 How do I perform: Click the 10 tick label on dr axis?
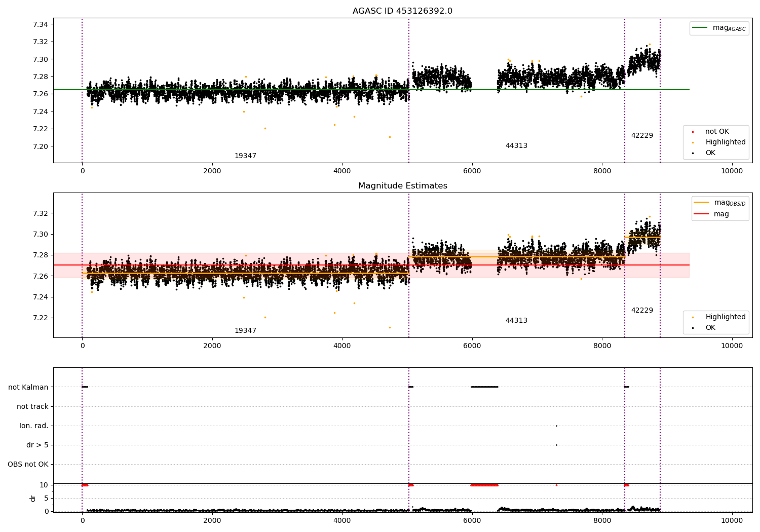pos(44,485)
